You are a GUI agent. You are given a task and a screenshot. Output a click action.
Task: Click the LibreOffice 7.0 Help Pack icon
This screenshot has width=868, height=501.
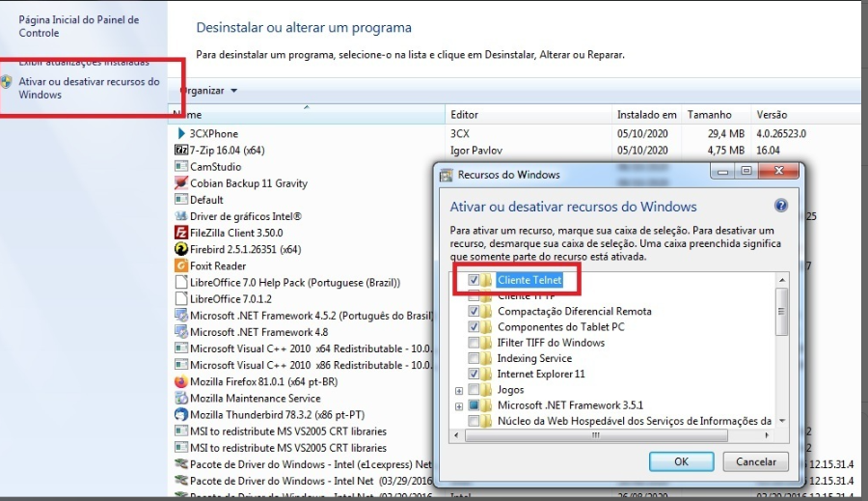[x=181, y=282]
